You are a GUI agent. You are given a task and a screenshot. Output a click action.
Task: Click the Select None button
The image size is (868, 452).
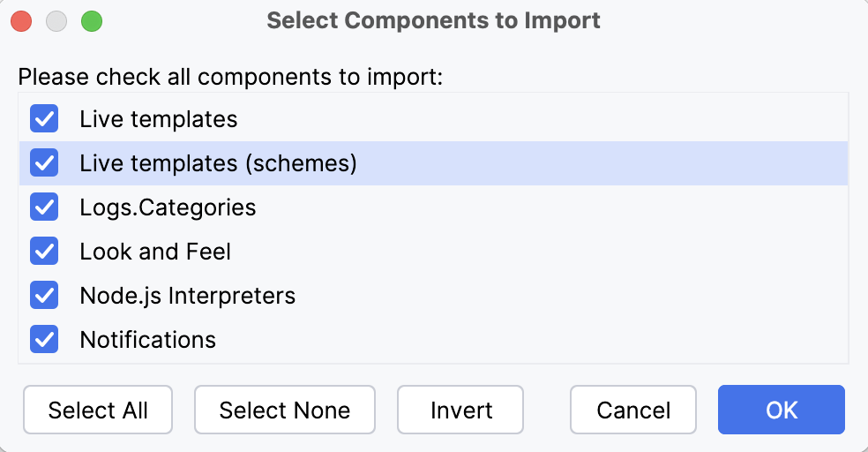[x=285, y=411]
